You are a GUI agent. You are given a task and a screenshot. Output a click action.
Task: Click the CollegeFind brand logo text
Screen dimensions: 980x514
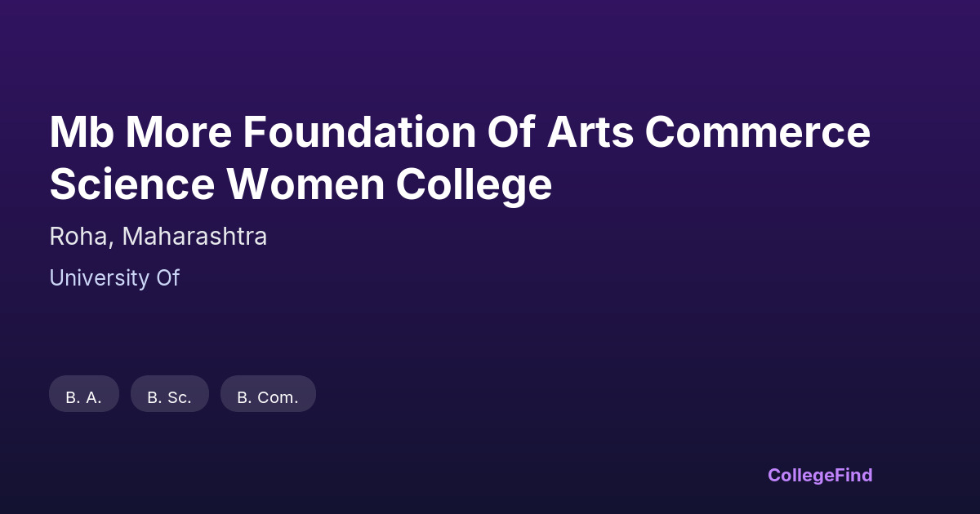coord(819,475)
